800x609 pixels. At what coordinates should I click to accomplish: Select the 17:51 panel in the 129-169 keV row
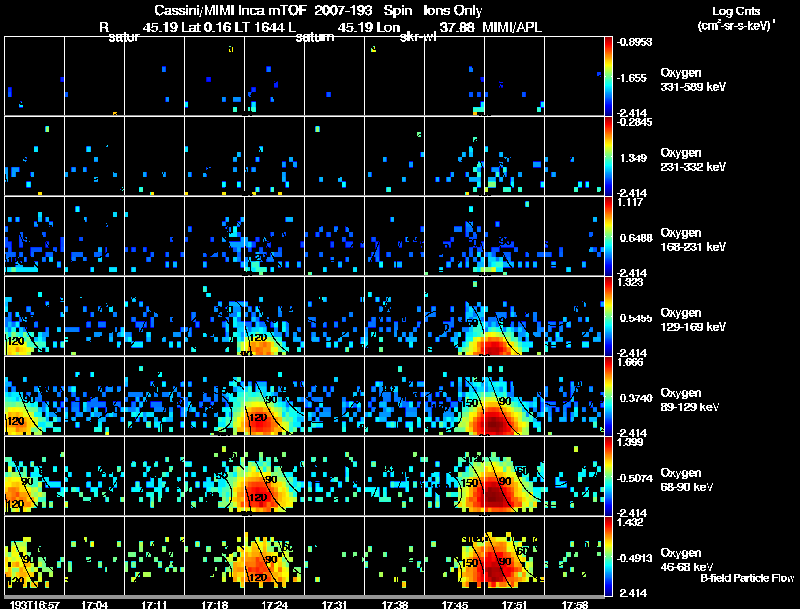[x=514, y=316]
